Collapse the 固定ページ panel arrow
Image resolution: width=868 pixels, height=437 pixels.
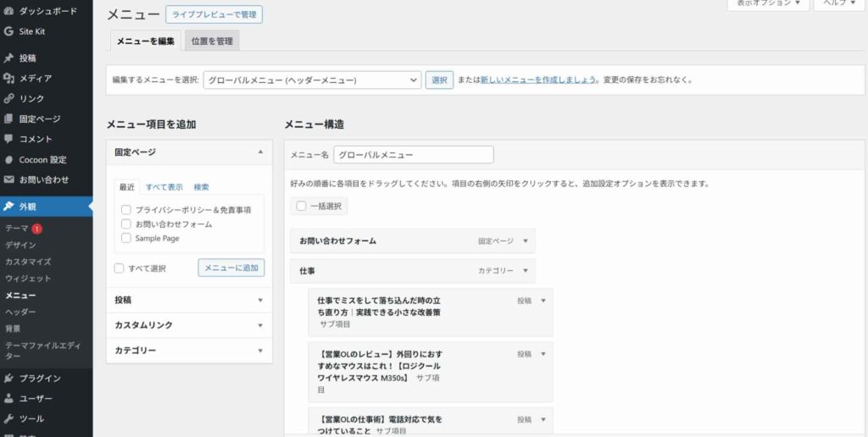coord(260,152)
